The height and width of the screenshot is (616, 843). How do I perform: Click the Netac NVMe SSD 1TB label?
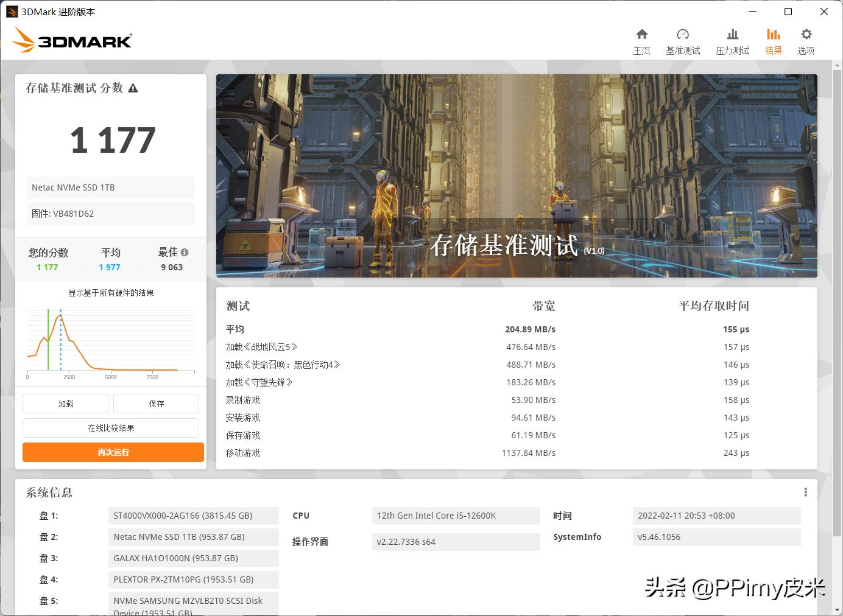pos(110,187)
